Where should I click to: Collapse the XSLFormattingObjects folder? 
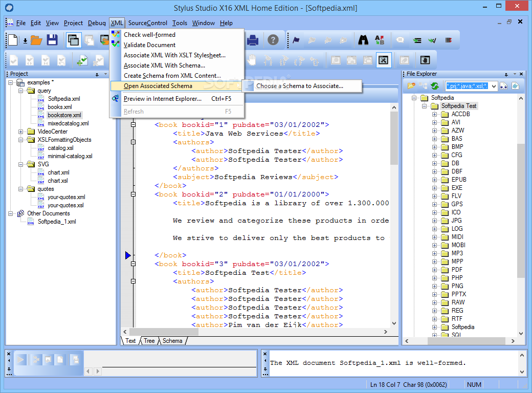click(20, 140)
